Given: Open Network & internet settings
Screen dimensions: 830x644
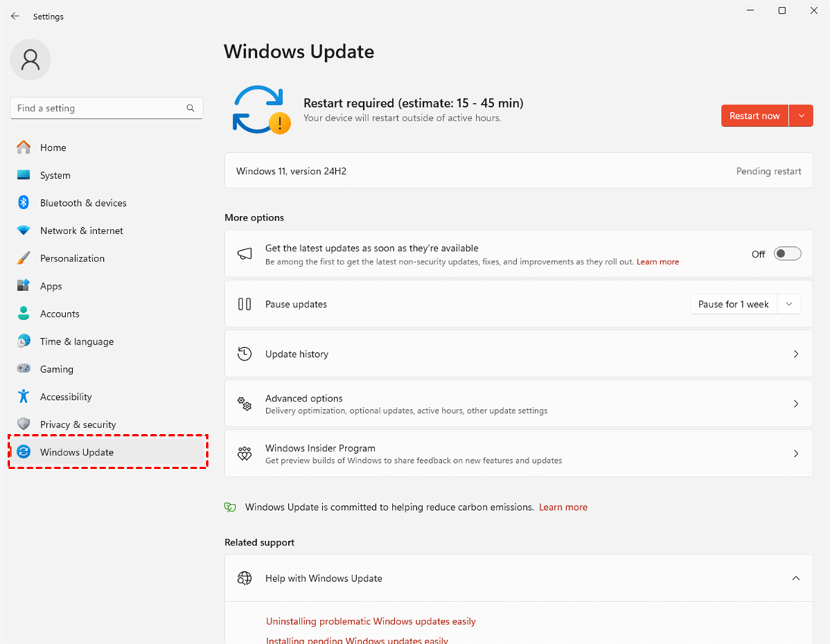Looking at the screenshot, I should click(x=81, y=230).
